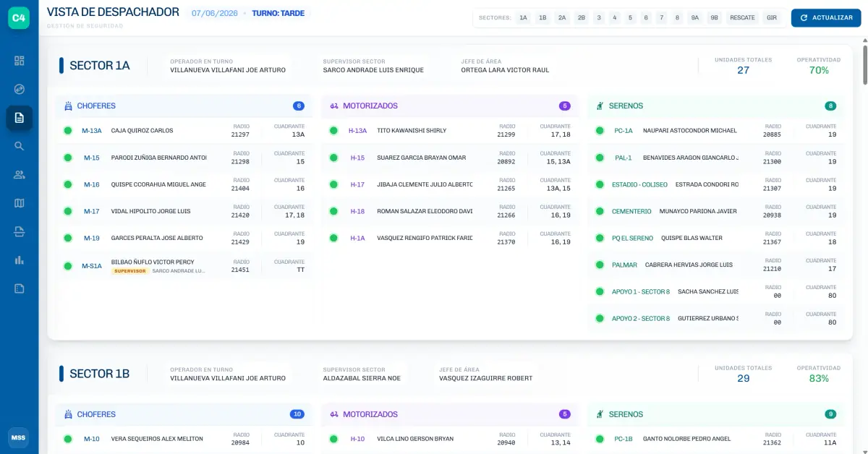Click the status dot for unit M-13A
Screen dimensions: 868x454
point(68,131)
